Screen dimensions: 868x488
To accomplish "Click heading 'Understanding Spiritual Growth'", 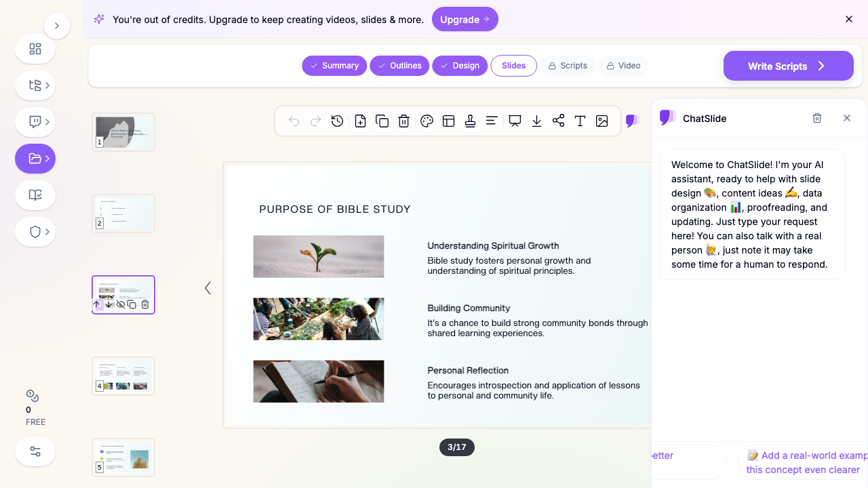I will [x=493, y=246].
